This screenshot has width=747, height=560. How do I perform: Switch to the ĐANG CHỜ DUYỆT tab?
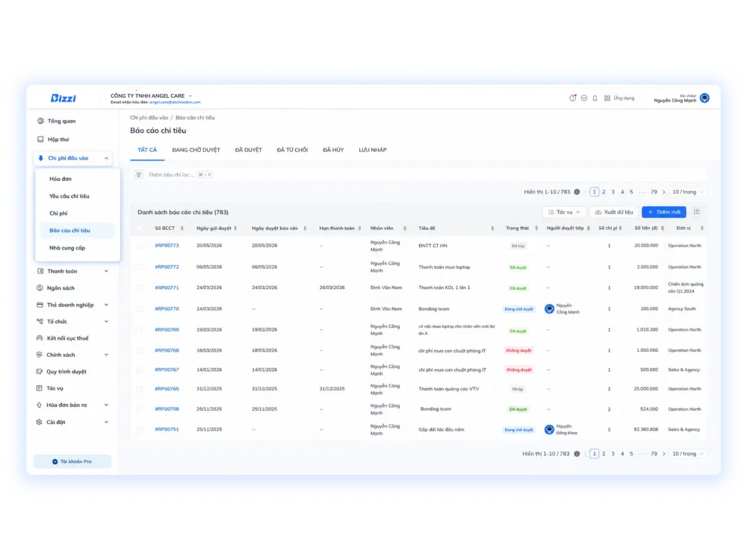(196, 150)
